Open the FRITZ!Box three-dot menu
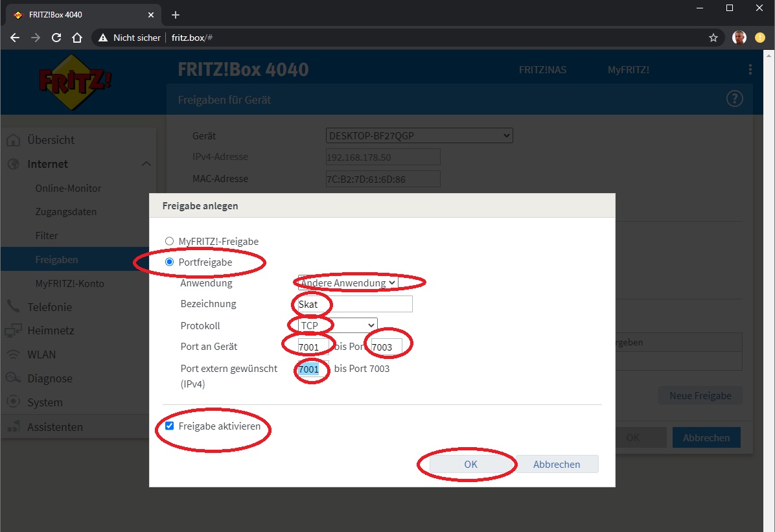The image size is (775, 532). coord(750,69)
